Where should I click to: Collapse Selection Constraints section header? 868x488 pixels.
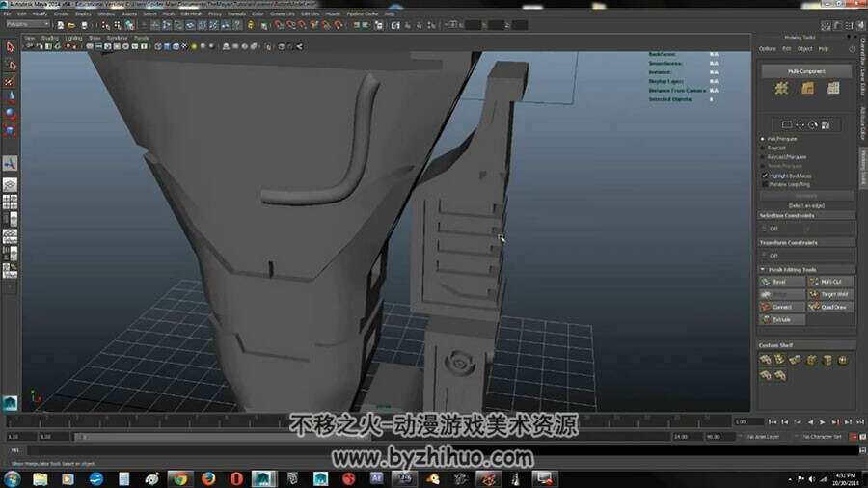pyautogui.click(x=806, y=215)
